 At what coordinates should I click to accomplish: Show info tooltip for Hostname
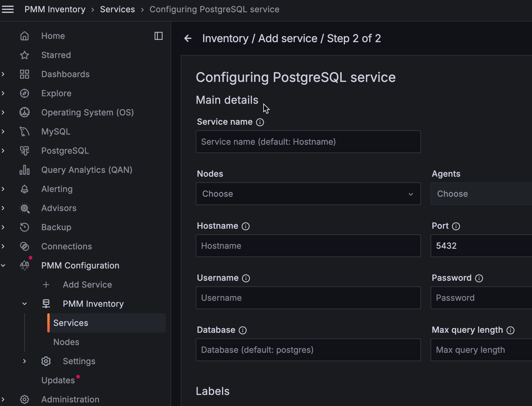click(x=246, y=226)
